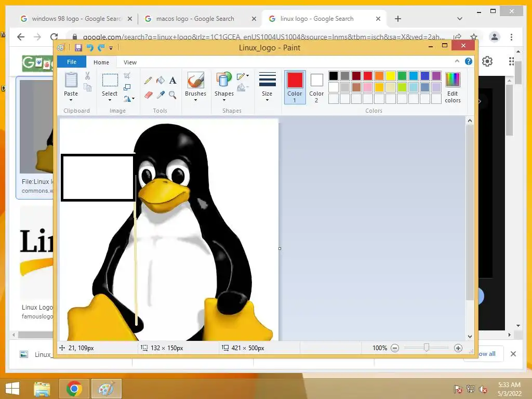Viewport: 532px width, 399px height.
Task: Bookmark page with Chrome star icon
Action: click(x=474, y=37)
